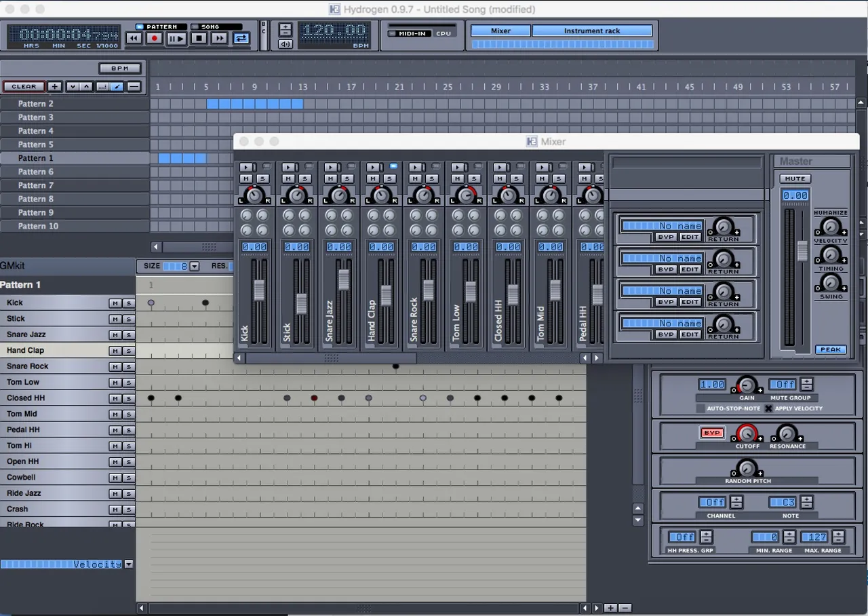
Task: Change Max. Range 127 with its stepper
Action: click(838, 537)
